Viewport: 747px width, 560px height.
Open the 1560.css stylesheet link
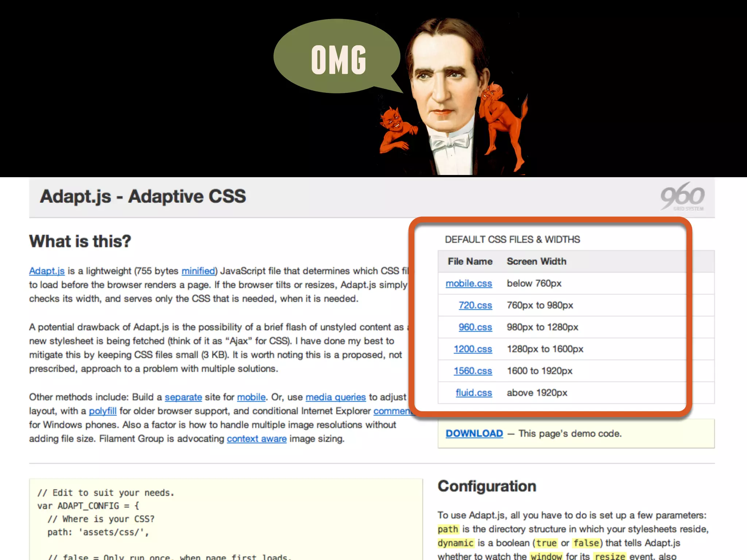click(472, 371)
